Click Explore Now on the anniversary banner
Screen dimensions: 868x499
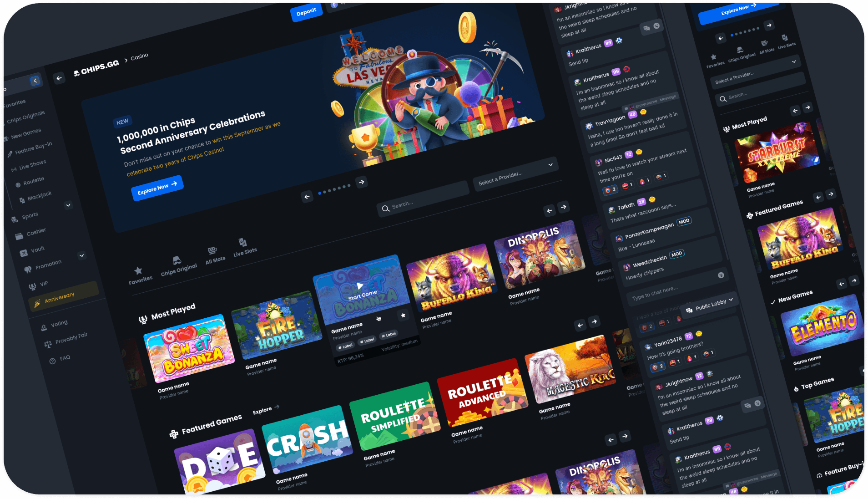[x=157, y=188]
